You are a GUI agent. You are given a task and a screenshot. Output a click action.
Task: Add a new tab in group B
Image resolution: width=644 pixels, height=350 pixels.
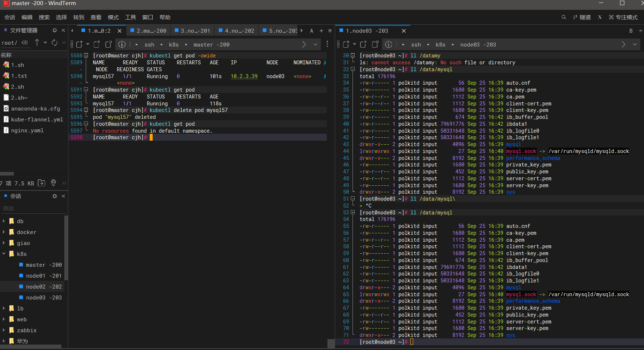pyautogui.click(x=640, y=31)
